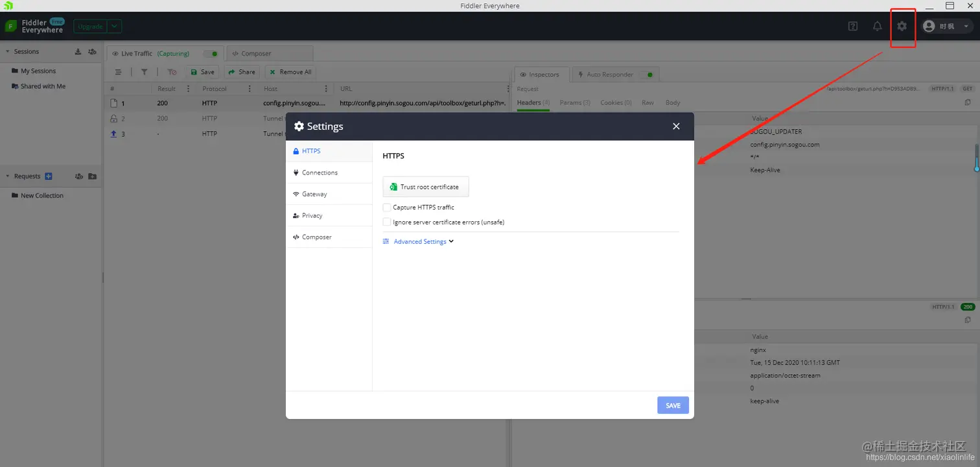Open the settings gear in the top bar
Image resolution: width=980 pixels, height=467 pixels.
tap(902, 27)
